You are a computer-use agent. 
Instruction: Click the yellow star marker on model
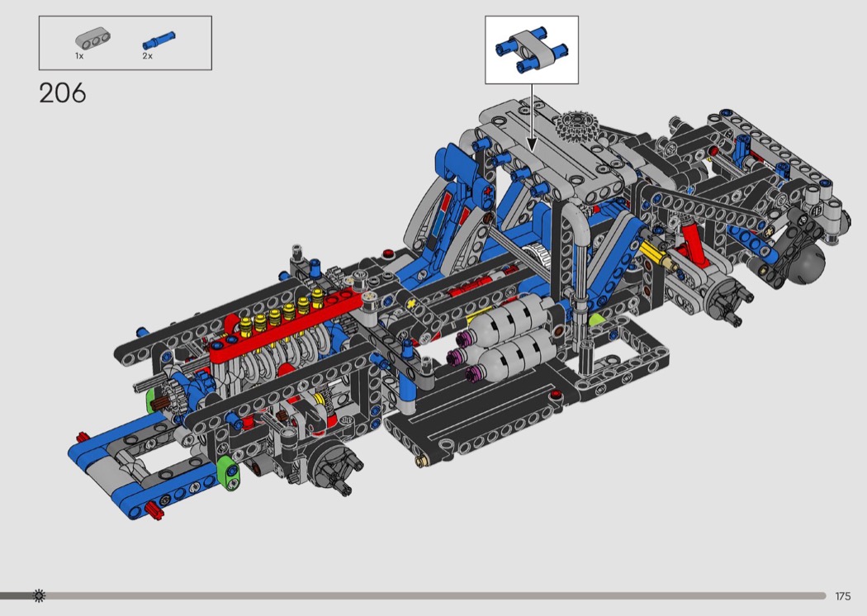(x=410, y=304)
